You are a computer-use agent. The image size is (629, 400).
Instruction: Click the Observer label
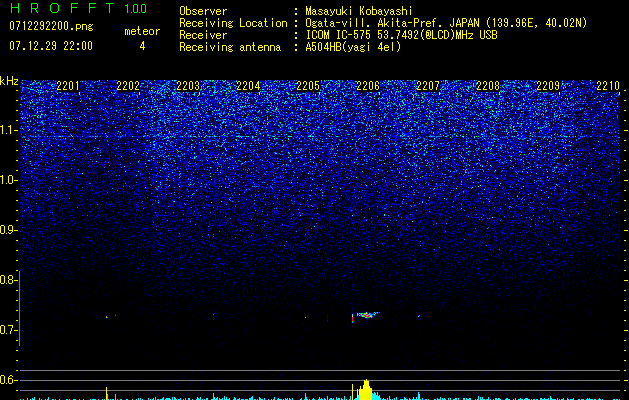pyautogui.click(x=203, y=11)
